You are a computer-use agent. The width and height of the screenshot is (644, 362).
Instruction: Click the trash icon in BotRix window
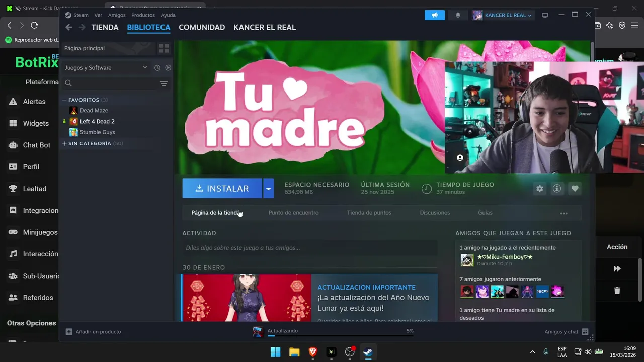click(x=617, y=291)
